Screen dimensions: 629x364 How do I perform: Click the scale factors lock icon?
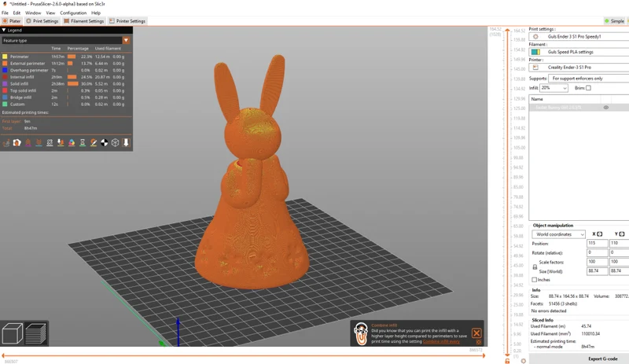pyautogui.click(x=535, y=267)
